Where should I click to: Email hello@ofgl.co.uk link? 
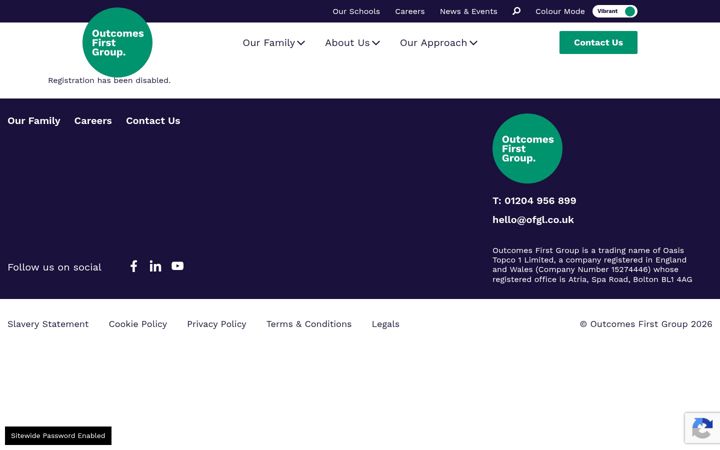click(x=533, y=220)
